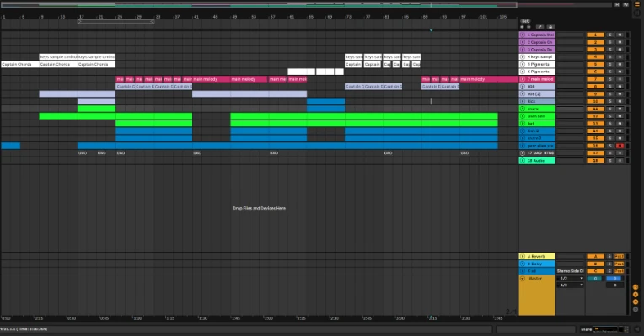Click the top orange circular icon near Master
The height and width of the screenshot is (336, 644).
tap(636, 287)
